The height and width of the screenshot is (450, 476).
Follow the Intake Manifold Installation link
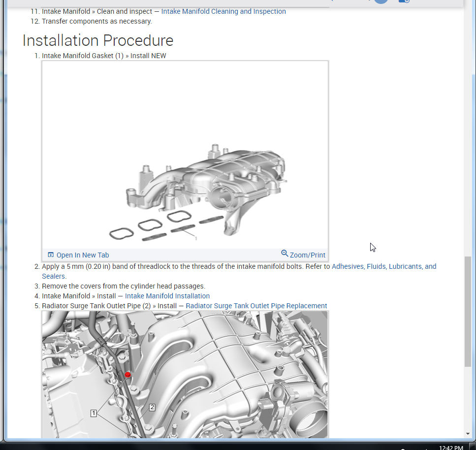[167, 296]
